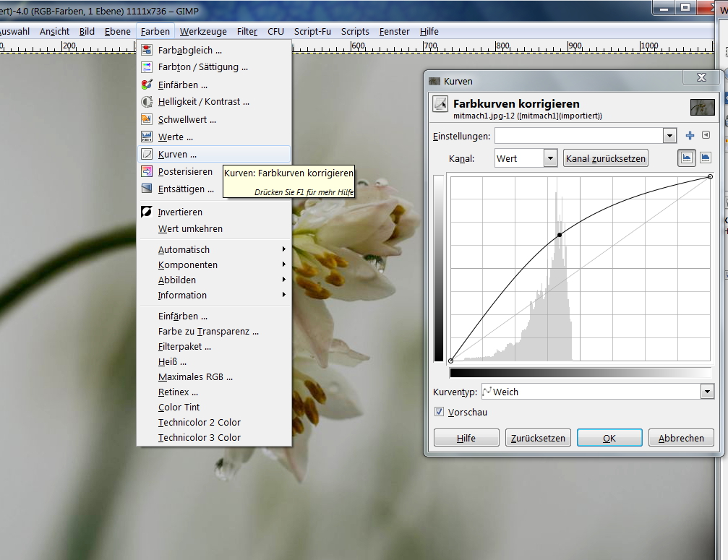
Task: Toggle the Vorschau preview checkbox
Action: coord(439,412)
